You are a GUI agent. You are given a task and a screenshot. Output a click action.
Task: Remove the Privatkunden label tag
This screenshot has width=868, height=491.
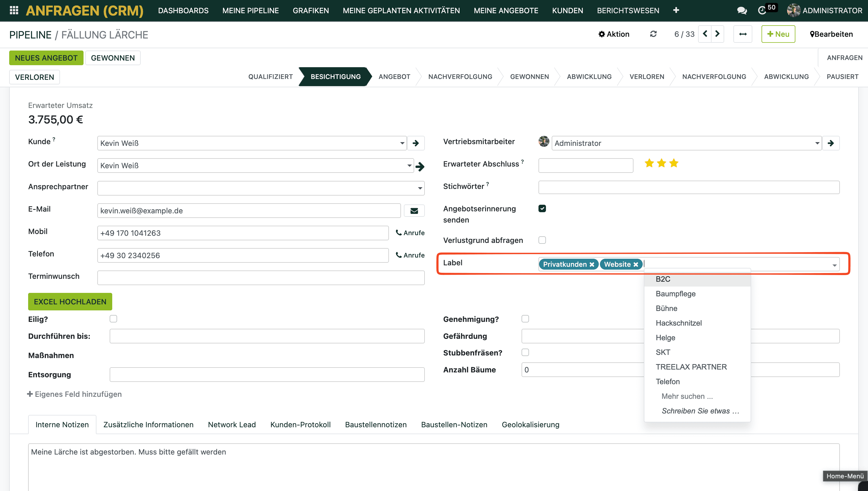(x=592, y=264)
